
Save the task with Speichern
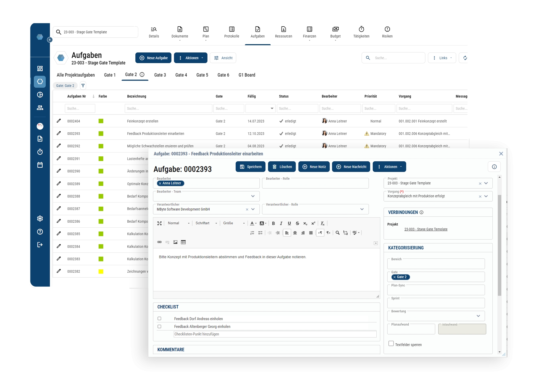251,167
